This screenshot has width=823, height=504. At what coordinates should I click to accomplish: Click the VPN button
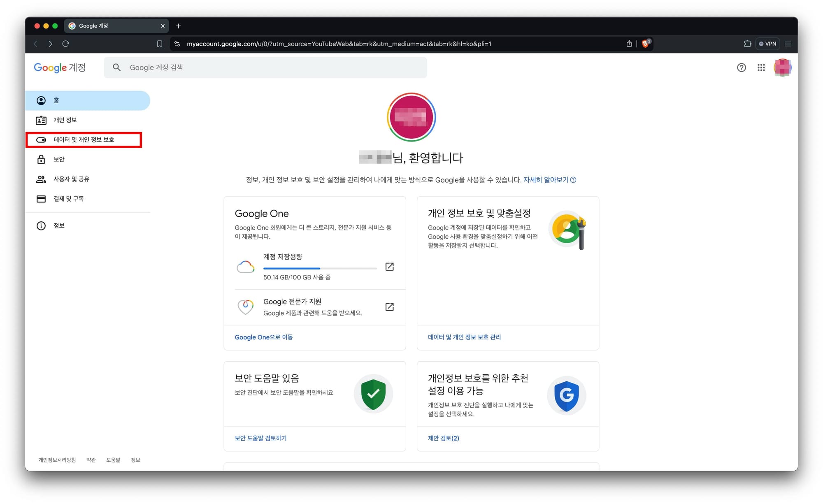[x=767, y=44]
